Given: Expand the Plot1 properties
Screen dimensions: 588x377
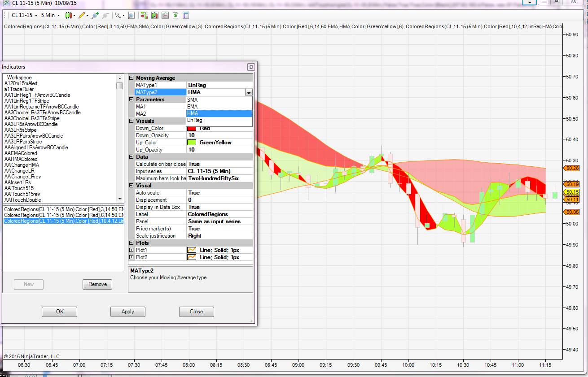Looking at the screenshot, I should pyautogui.click(x=132, y=250).
